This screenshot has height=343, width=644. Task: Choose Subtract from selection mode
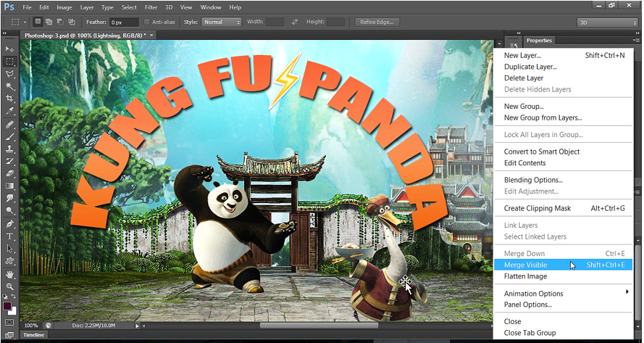pyautogui.click(x=60, y=22)
